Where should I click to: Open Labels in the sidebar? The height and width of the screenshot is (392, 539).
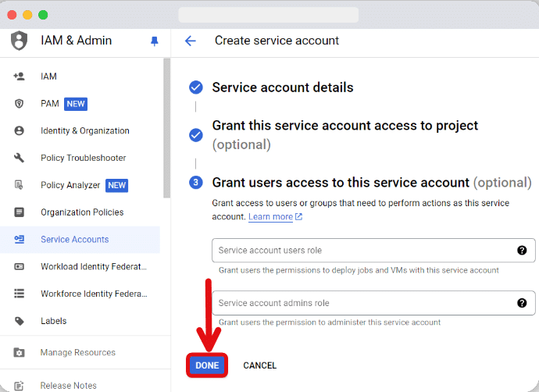[53, 320]
